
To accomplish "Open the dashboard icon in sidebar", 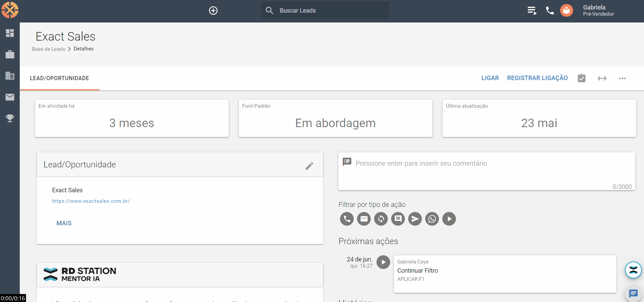I will (10, 33).
